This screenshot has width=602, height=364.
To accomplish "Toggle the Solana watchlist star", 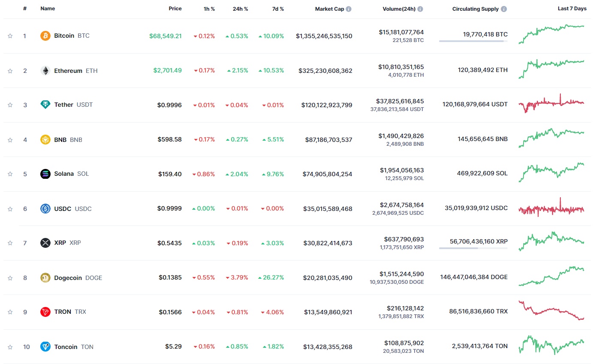I will (x=10, y=174).
